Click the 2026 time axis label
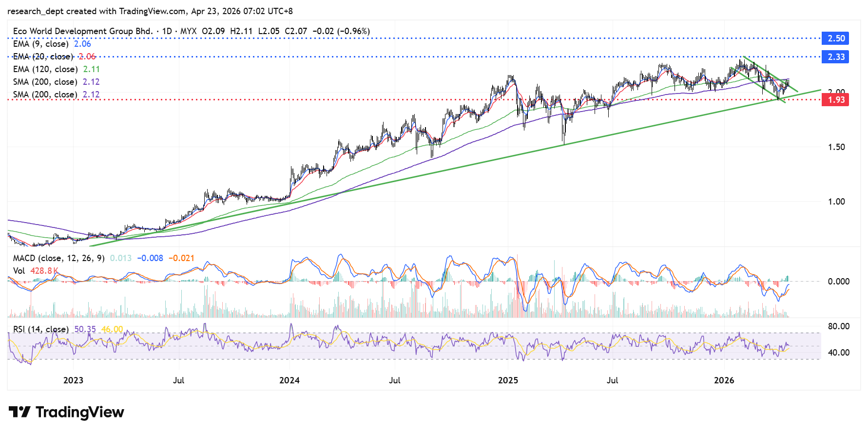The image size is (868, 434). 724,380
